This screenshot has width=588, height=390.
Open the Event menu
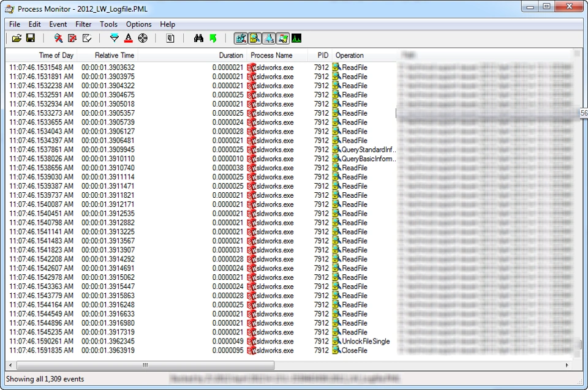pyautogui.click(x=58, y=24)
